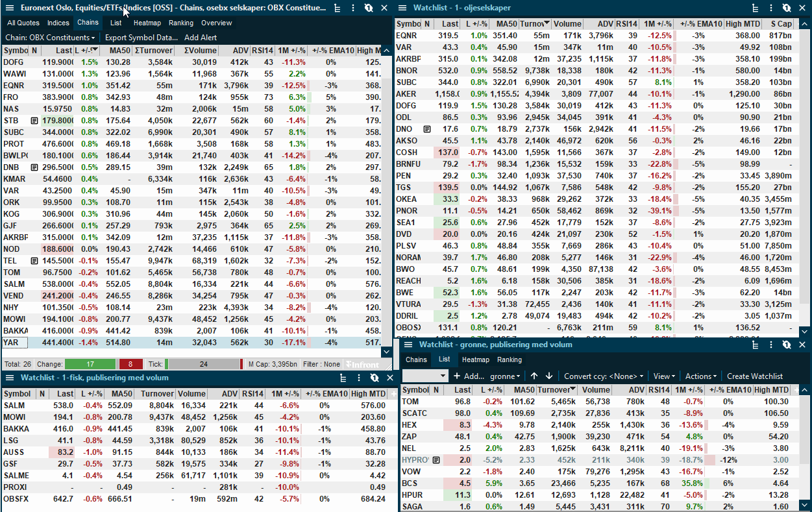Expand the Actions dropdown menu

click(701, 376)
